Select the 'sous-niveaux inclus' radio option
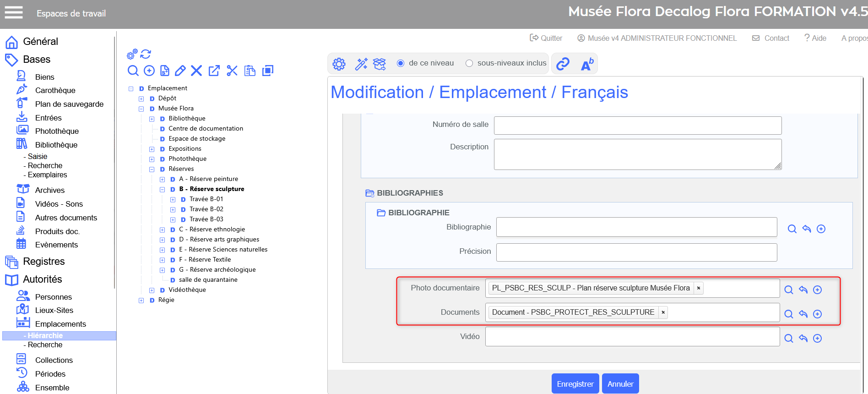 469,63
